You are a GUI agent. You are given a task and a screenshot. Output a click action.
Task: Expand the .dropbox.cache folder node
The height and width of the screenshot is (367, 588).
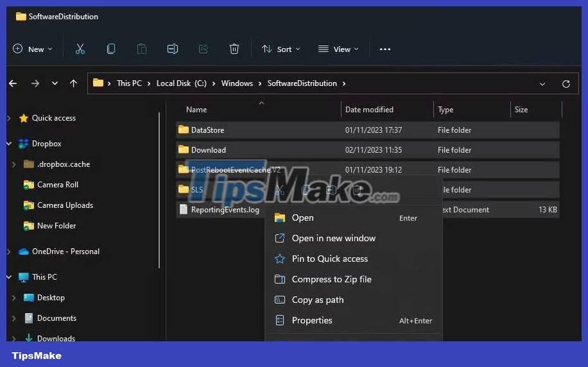click(x=14, y=164)
